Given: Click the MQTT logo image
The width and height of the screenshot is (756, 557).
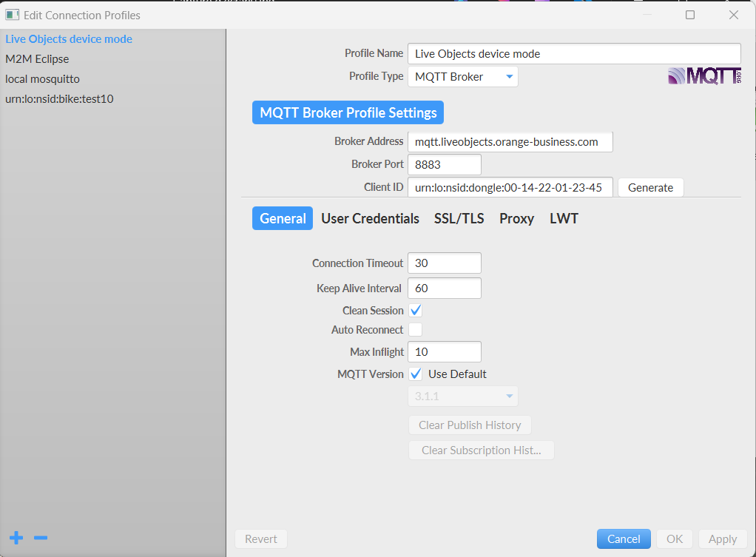Looking at the screenshot, I should tap(704, 76).
